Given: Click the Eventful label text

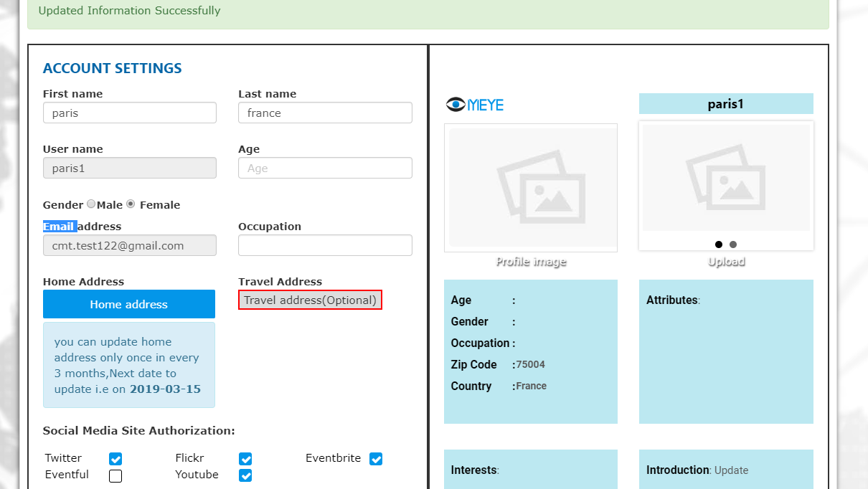Looking at the screenshot, I should (67, 475).
